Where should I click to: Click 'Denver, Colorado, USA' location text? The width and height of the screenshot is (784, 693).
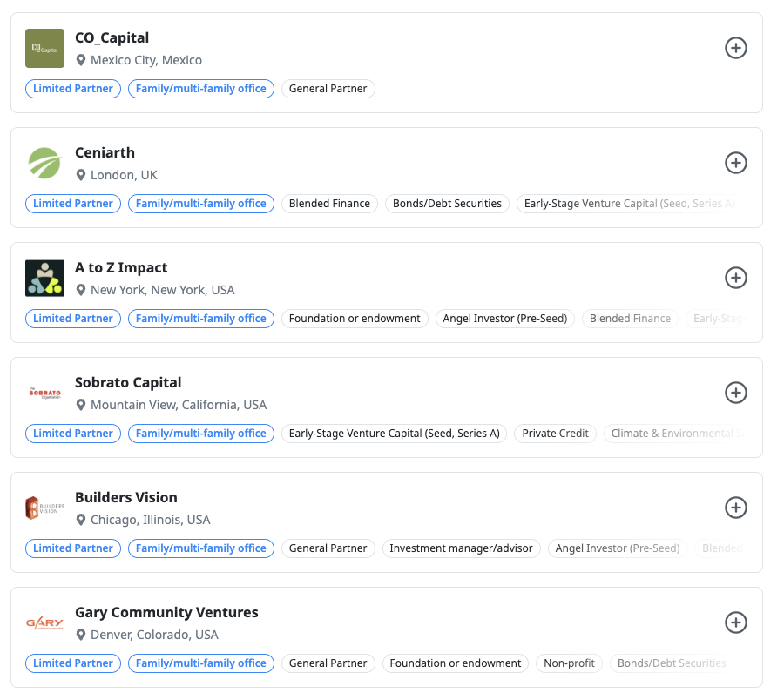[154, 635]
